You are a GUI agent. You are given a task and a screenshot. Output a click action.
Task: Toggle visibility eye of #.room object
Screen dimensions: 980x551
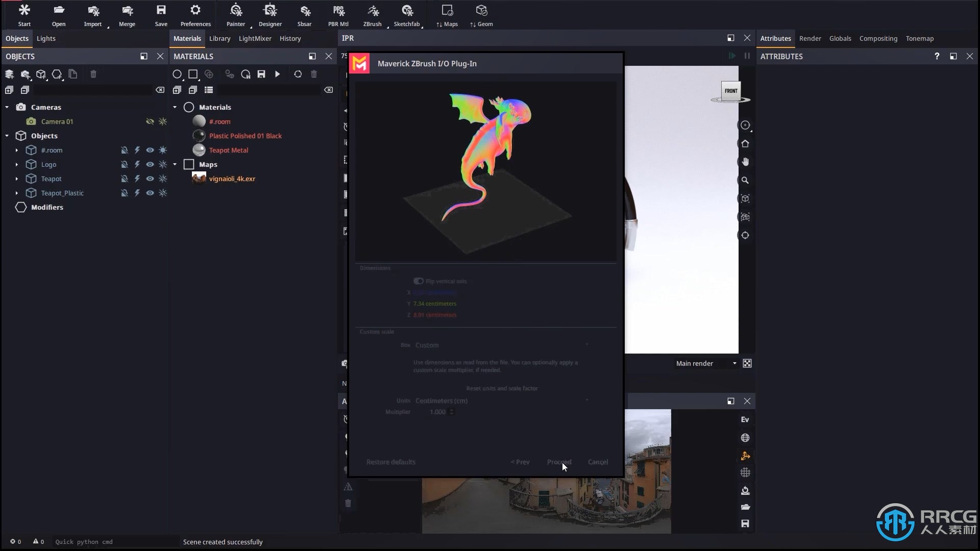150,150
